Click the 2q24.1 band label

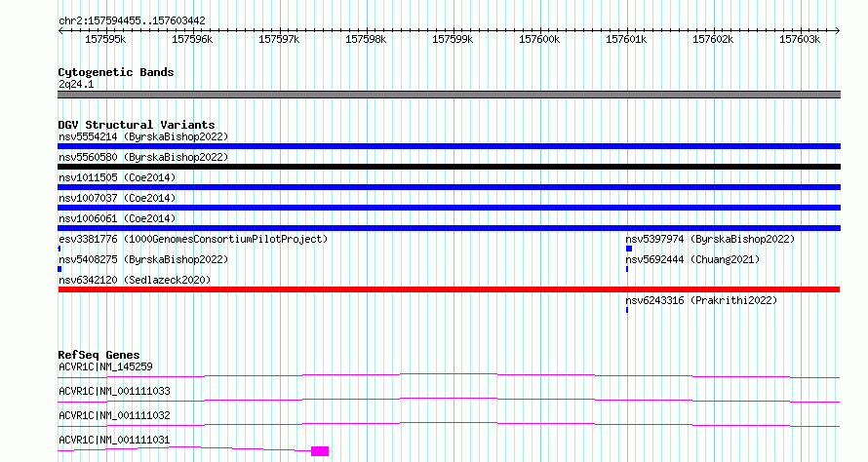click(76, 84)
